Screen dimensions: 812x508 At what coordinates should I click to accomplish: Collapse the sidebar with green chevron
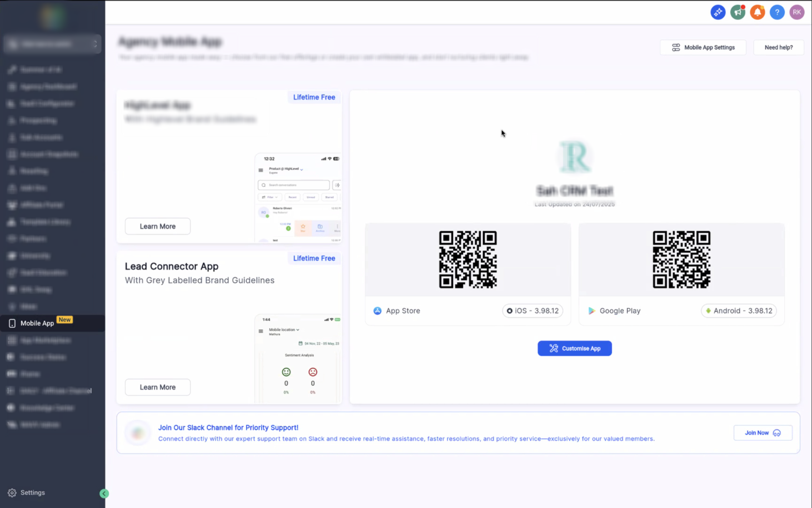(x=104, y=494)
